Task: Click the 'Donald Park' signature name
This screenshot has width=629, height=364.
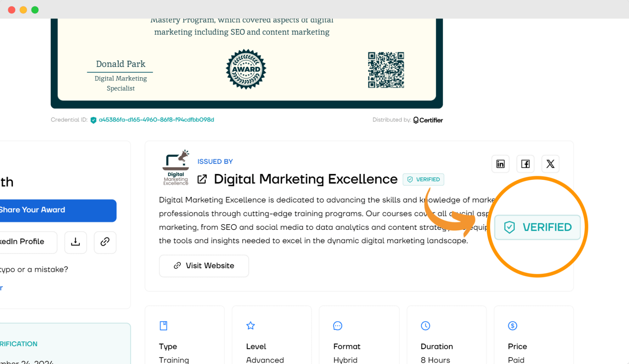Action: [x=121, y=64]
